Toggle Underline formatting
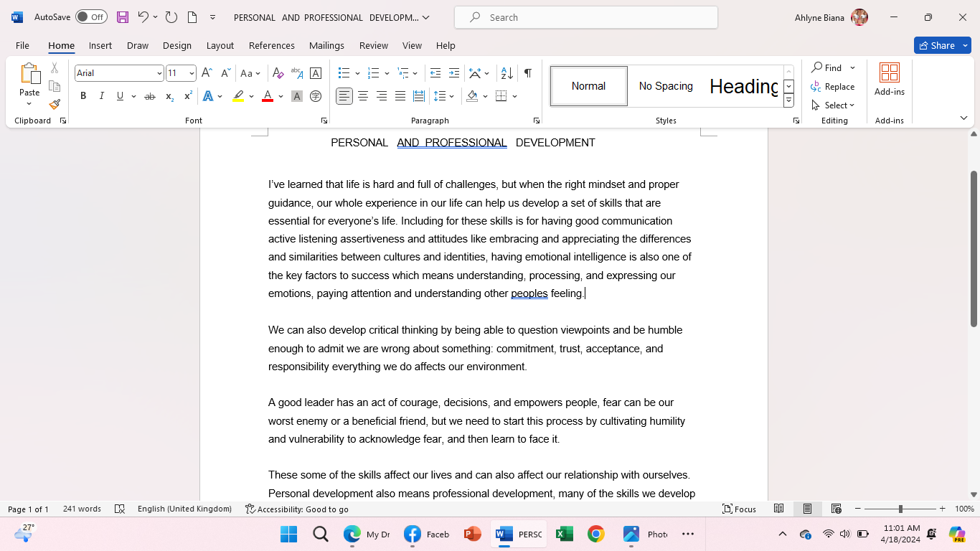 120,96
